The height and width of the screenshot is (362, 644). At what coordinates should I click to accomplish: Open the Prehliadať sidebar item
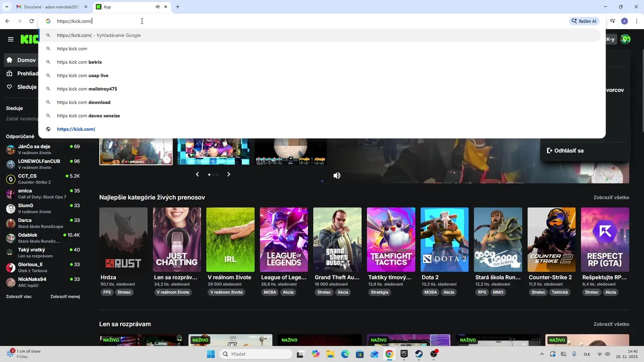point(21,73)
